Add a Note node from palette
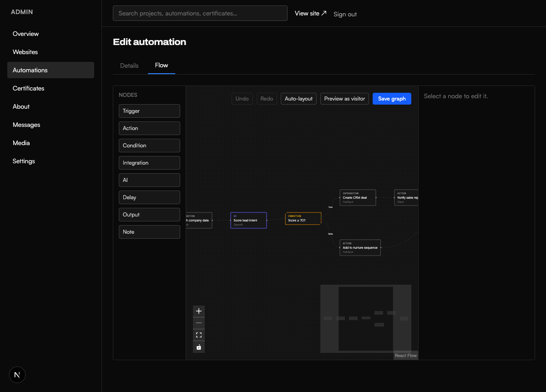Image resolution: width=546 pixels, height=392 pixels. [x=149, y=232]
